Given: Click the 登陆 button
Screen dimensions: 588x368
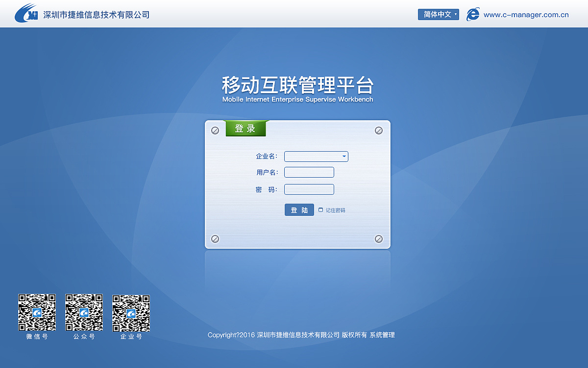Looking at the screenshot, I should (x=299, y=210).
